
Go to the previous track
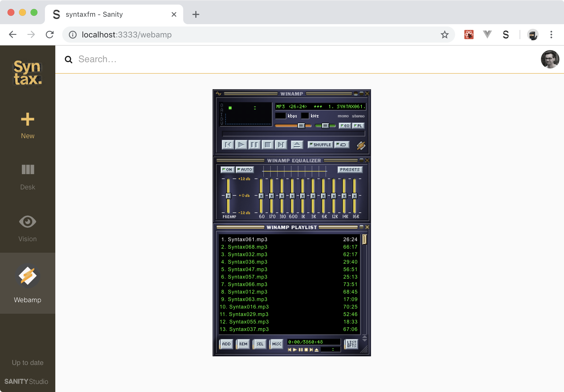(228, 145)
